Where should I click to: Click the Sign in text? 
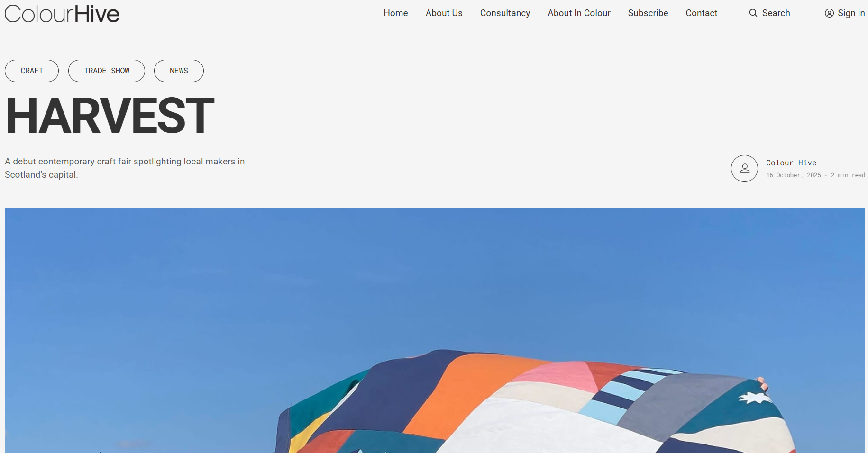pos(851,13)
